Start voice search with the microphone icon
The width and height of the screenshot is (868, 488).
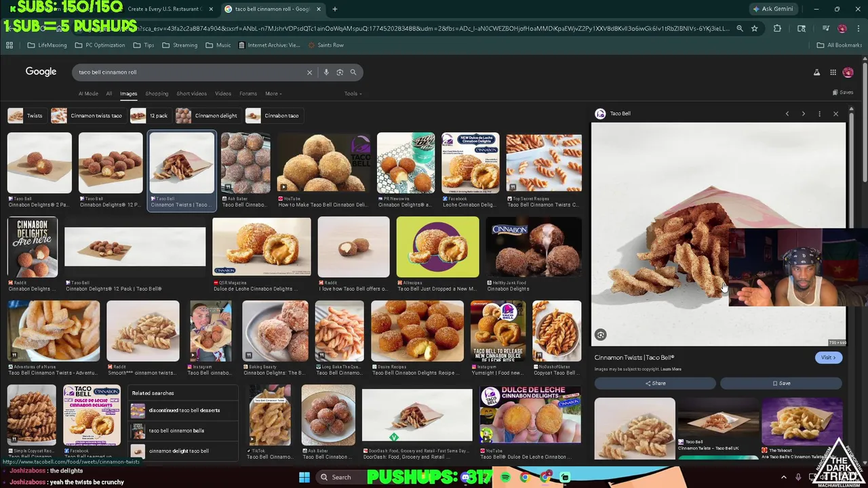point(326,73)
